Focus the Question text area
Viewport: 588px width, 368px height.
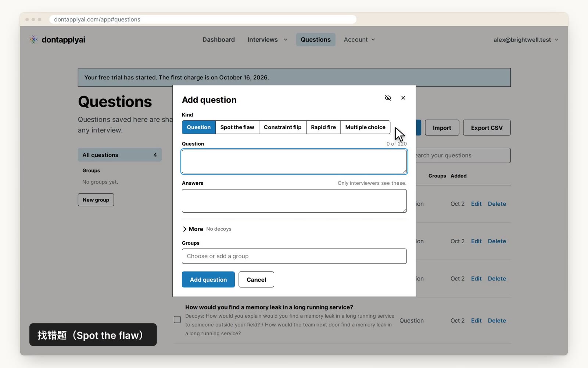click(294, 162)
